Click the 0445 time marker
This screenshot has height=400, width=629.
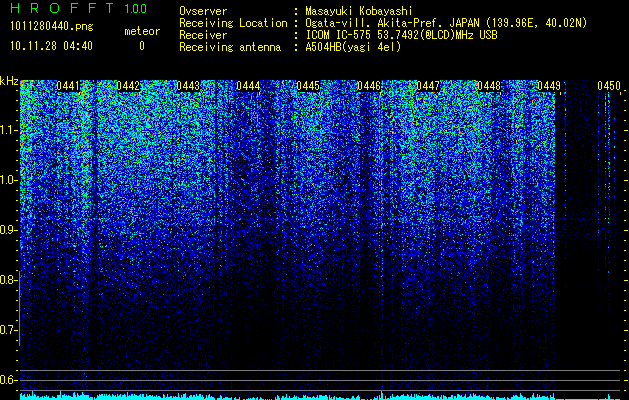[308, 86]
